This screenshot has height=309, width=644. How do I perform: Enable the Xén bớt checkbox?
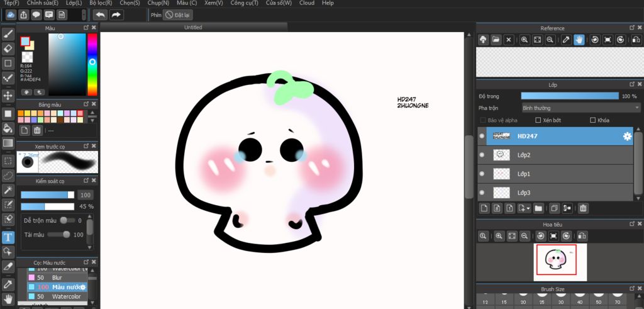[538, 120]
